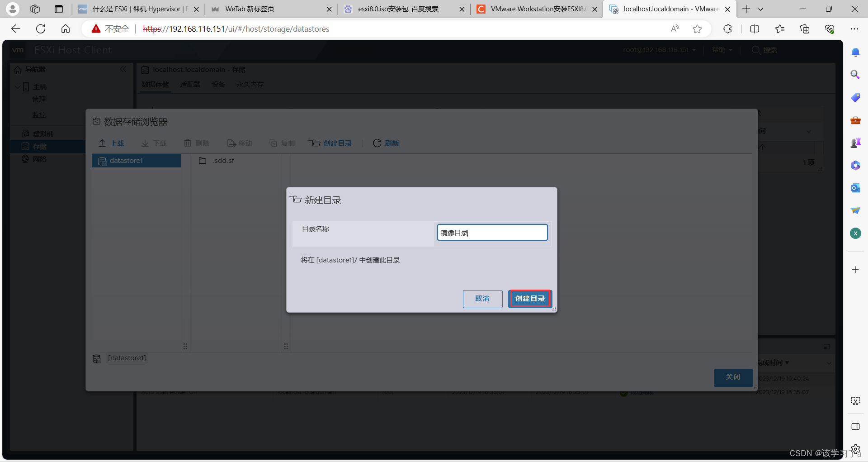
Task: Click the 取消 button in new directory dialog
Action: click(482, 299)
